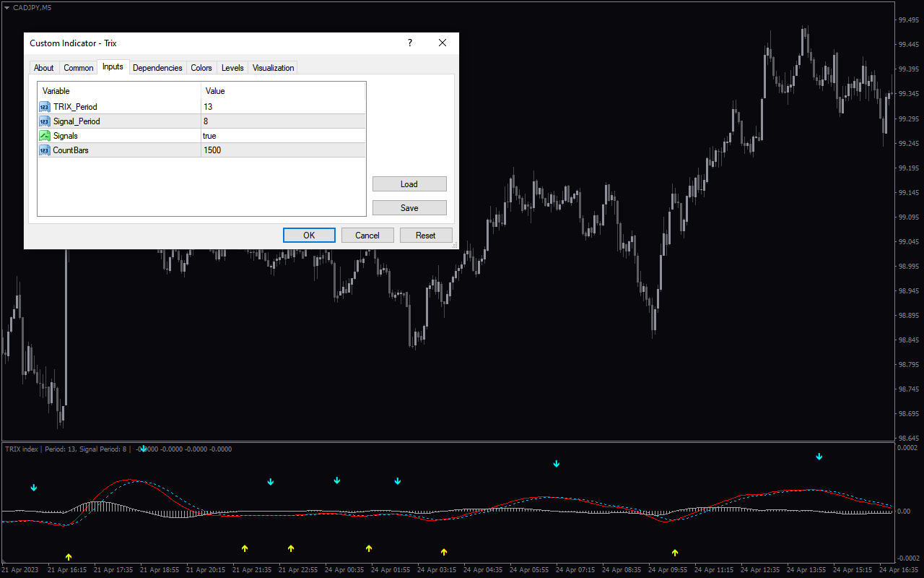The width and height of the screenshot is (924, 578).
Task: Click the 21 Apr 2023 time label
Action: point(20,569)
